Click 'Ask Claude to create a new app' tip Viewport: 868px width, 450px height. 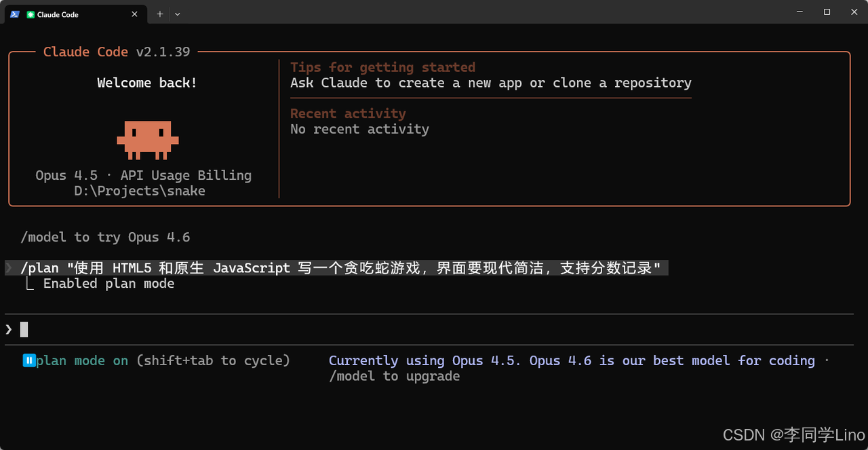pos(491,83)
